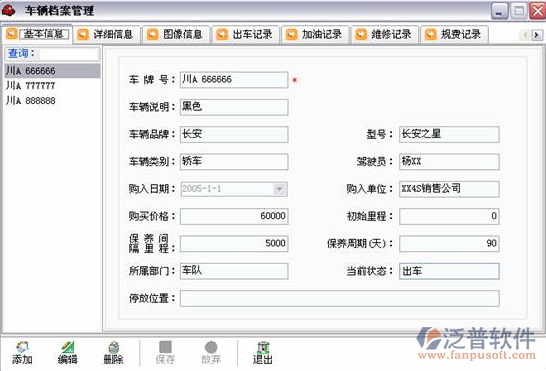Open the 图像信息 tab

click(177, 34)
